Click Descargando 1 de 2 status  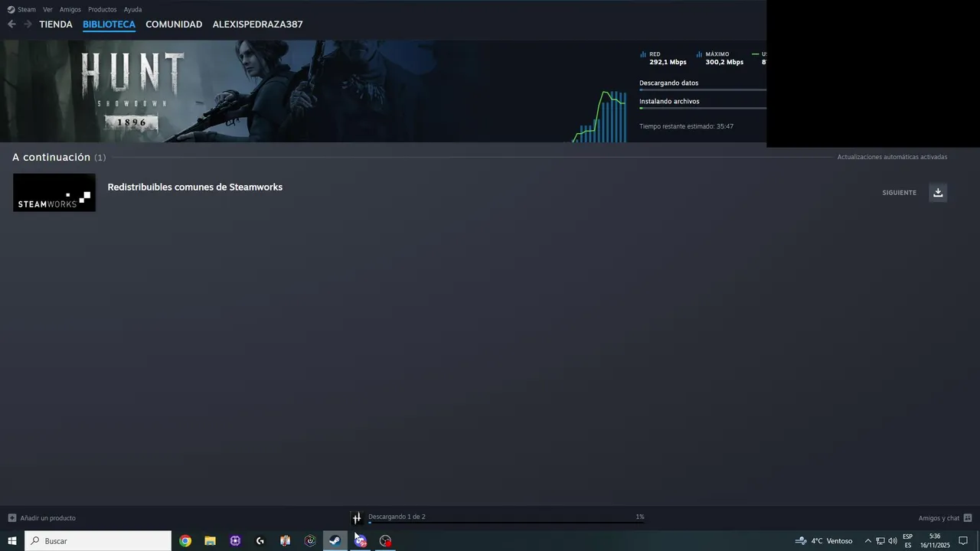[x=397, y=517]
